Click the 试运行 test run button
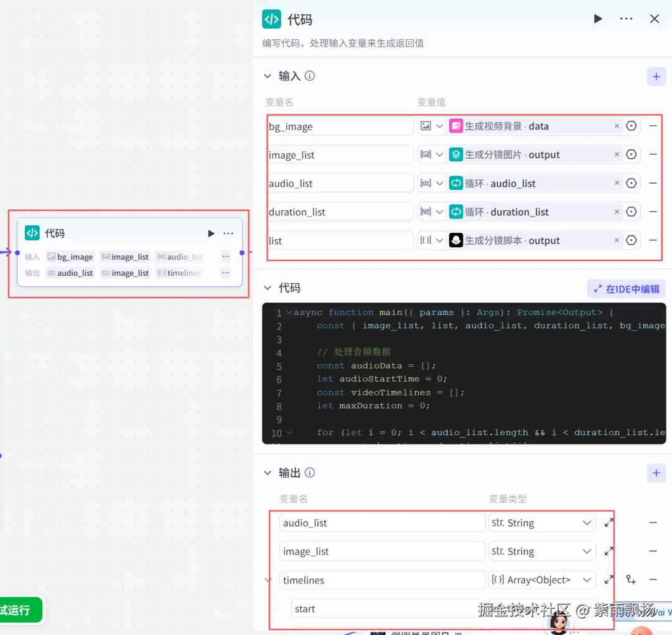Image resolution: width=672 pixels, height=635 pixels. coord(21,609)
